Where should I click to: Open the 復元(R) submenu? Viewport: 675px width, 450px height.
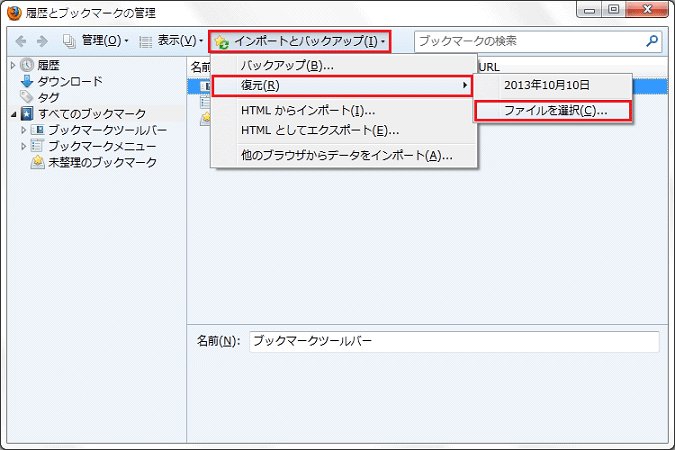tap(342, 86)
